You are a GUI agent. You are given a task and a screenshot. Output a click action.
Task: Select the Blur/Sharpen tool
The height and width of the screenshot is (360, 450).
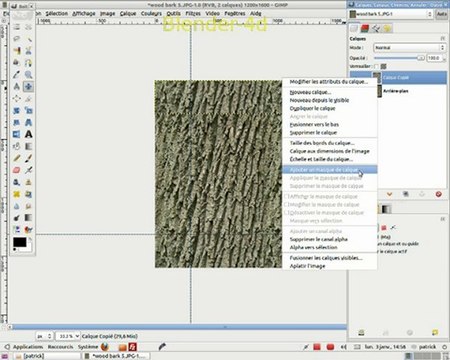pos(17,206)
